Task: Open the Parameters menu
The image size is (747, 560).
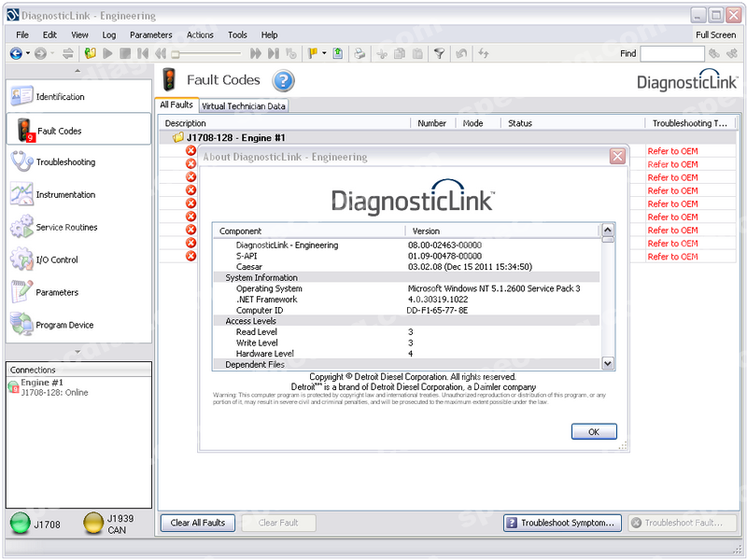Action: coord(150,35)
